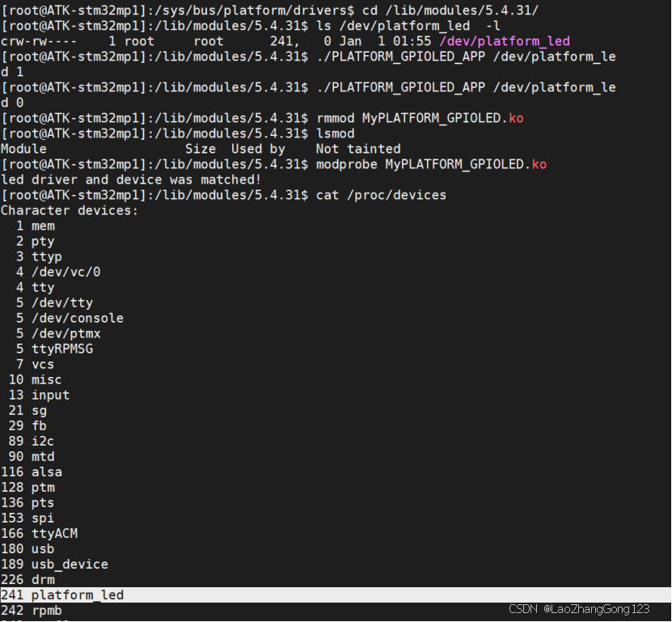Screen dimensions: 672x622
Task: Select the 'crw-rw----' permissions text
Action: coord(39,41)
